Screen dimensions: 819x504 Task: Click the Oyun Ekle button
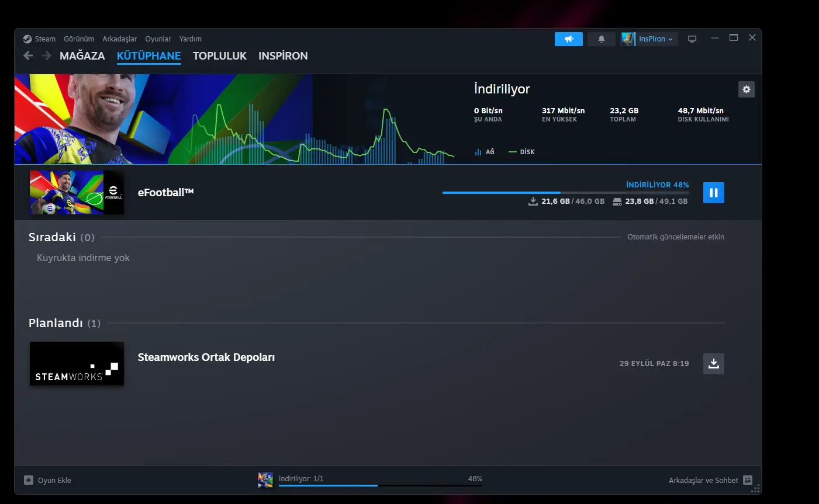coord(48,480)
